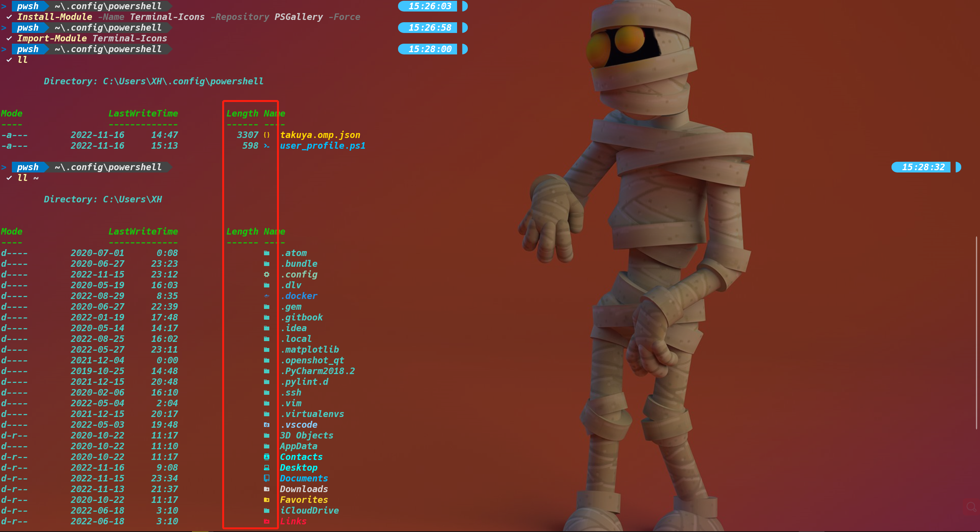Click the iCloudDrive directory name
980x532 pixels.
[x=309, y=511]
